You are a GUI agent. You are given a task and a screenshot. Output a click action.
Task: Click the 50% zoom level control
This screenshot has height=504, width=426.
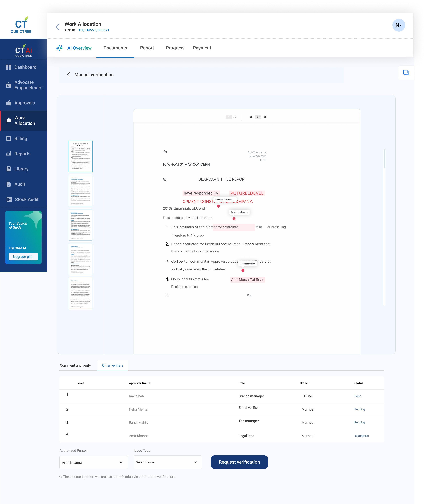[x=258, y=117]
